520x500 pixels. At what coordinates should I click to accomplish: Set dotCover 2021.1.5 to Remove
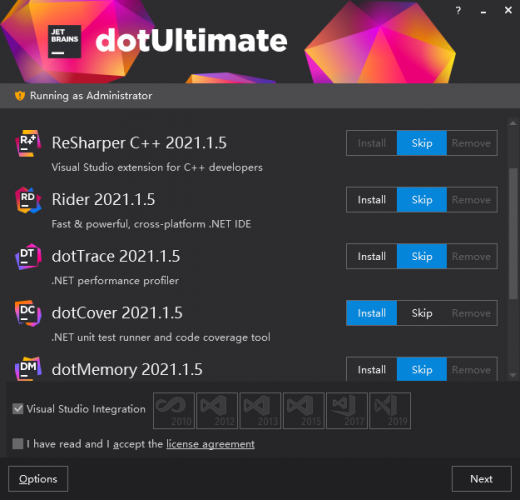pyautogui.click(x=472, y=313)
